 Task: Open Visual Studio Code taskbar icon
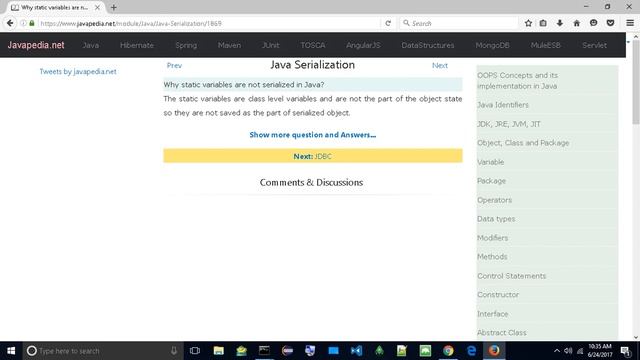356,351
